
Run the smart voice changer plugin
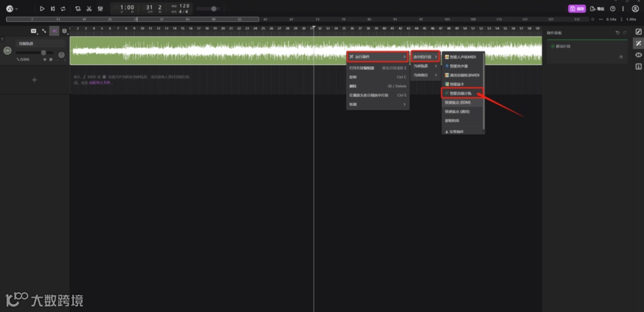coord(462,66)
